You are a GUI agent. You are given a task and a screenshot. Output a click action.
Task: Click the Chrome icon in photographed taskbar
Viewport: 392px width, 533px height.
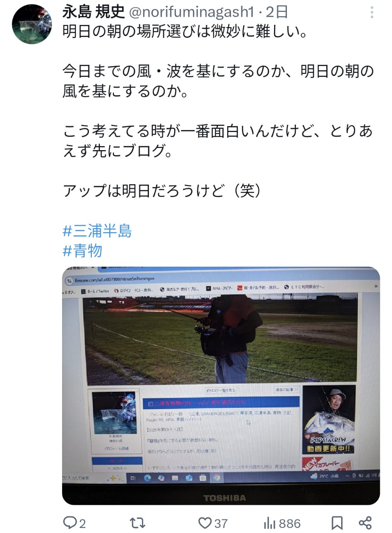216,478
